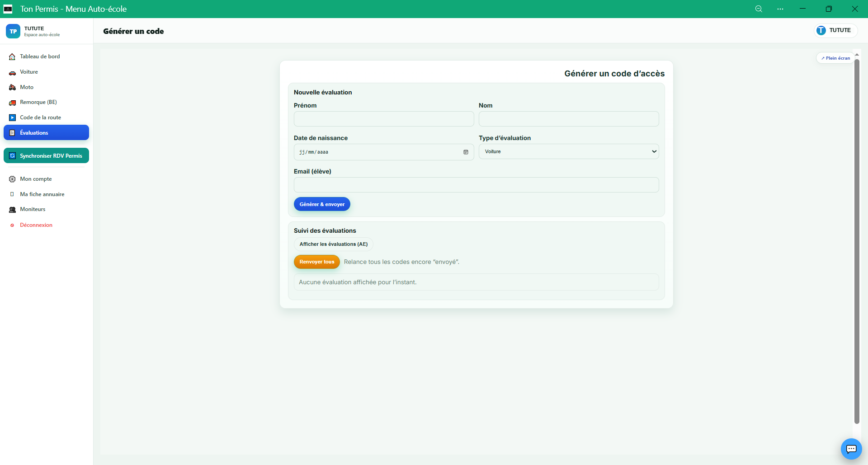Open the Moto section

click(46, 87)
